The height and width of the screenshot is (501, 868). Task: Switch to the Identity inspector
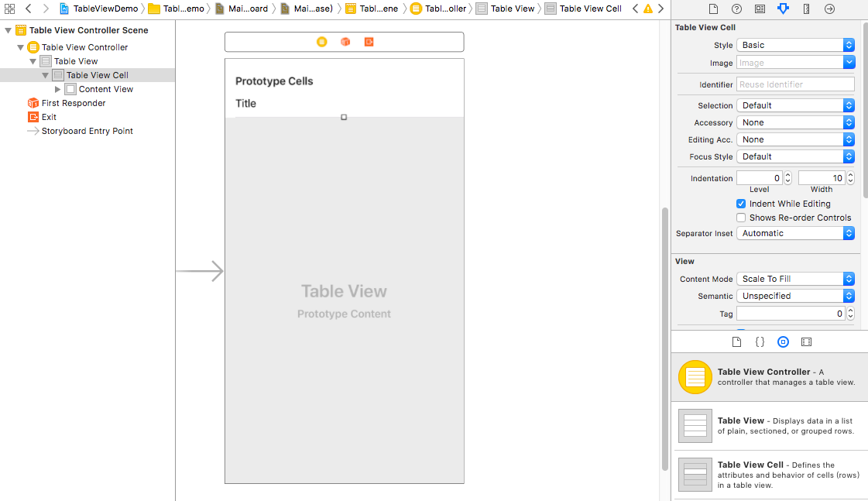pyautogui.click(x=760, y=9)
